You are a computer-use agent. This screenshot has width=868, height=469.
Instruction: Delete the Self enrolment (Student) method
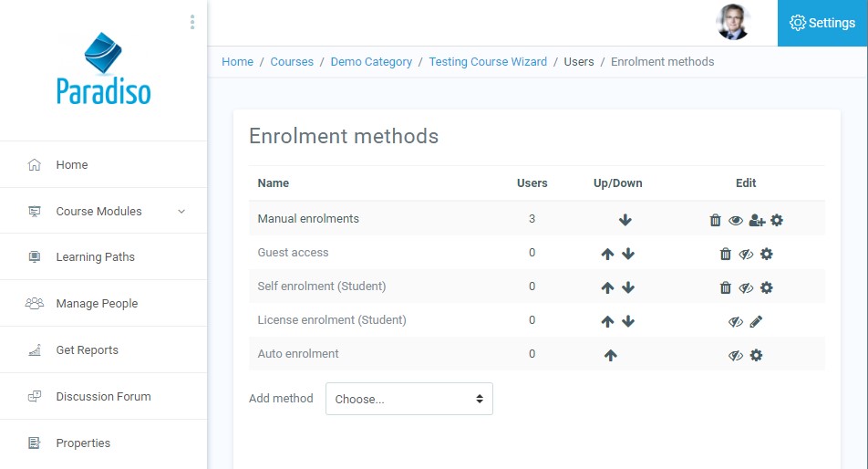pyautogui.click(x=726, y=287)
